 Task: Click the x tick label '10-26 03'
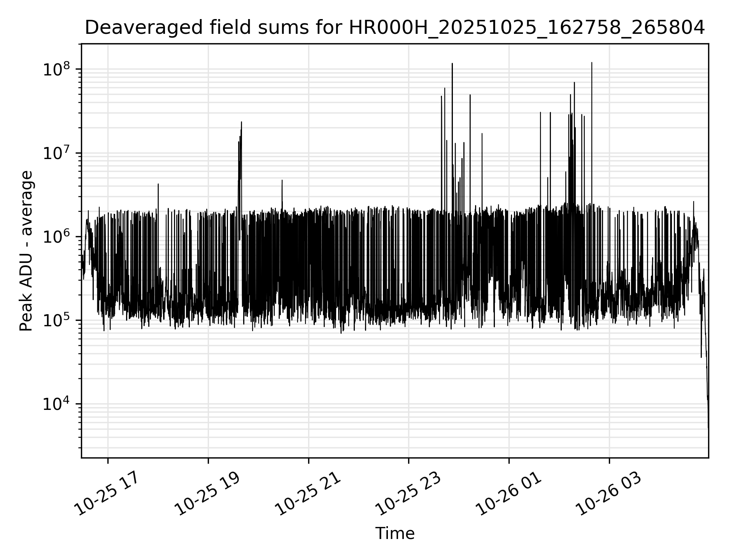[608, 494]
